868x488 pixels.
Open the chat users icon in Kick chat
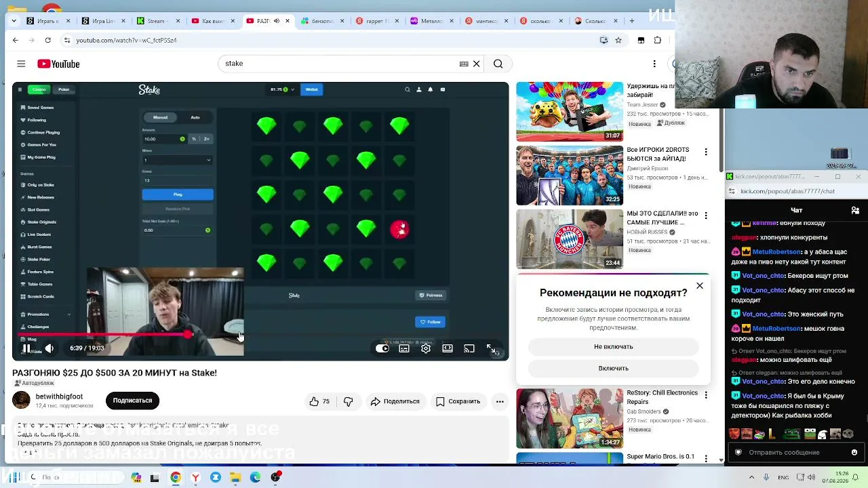(x=854, y=211)
